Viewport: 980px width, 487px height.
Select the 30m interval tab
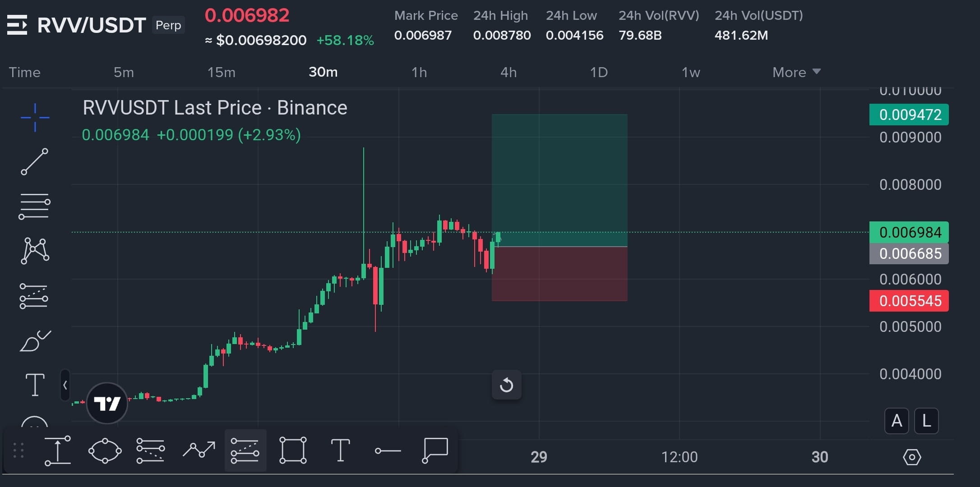(323, 72)
